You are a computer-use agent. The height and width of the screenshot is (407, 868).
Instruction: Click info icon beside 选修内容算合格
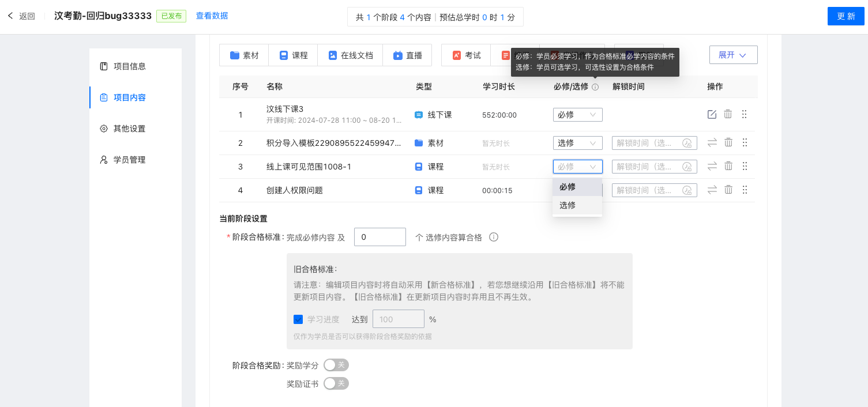(494, 237)
